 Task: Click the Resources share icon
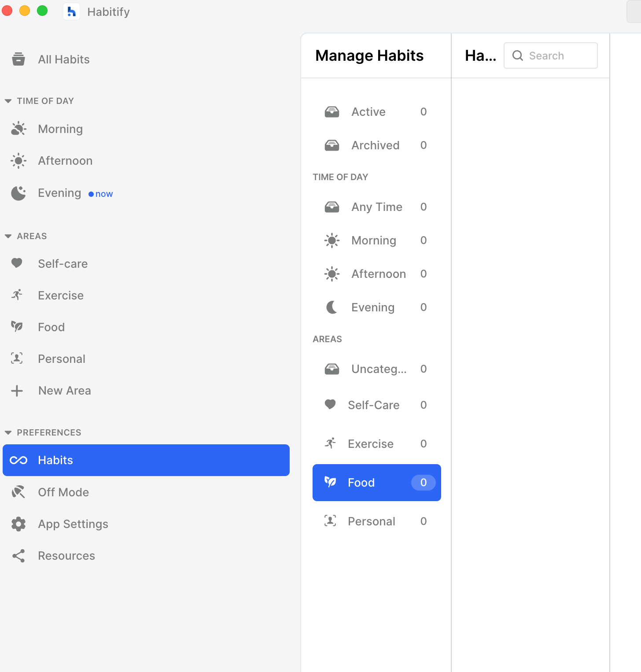18,556
